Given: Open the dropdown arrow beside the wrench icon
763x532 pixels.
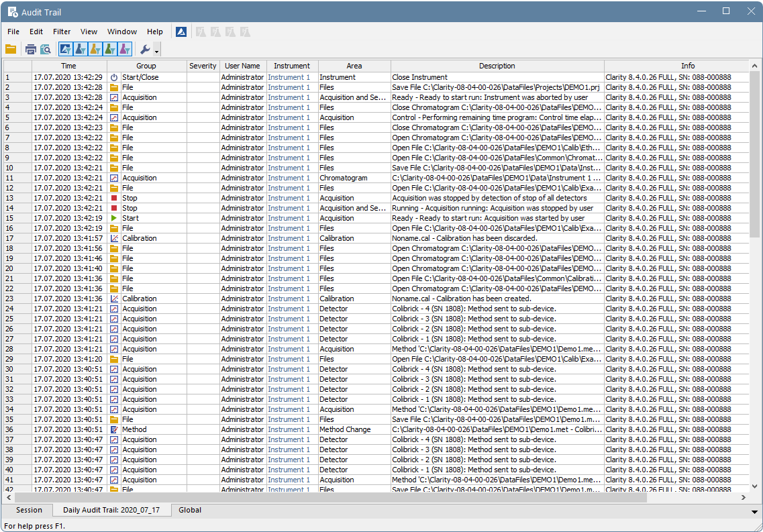Looking at the screenshot, I should tap(155, 50).
